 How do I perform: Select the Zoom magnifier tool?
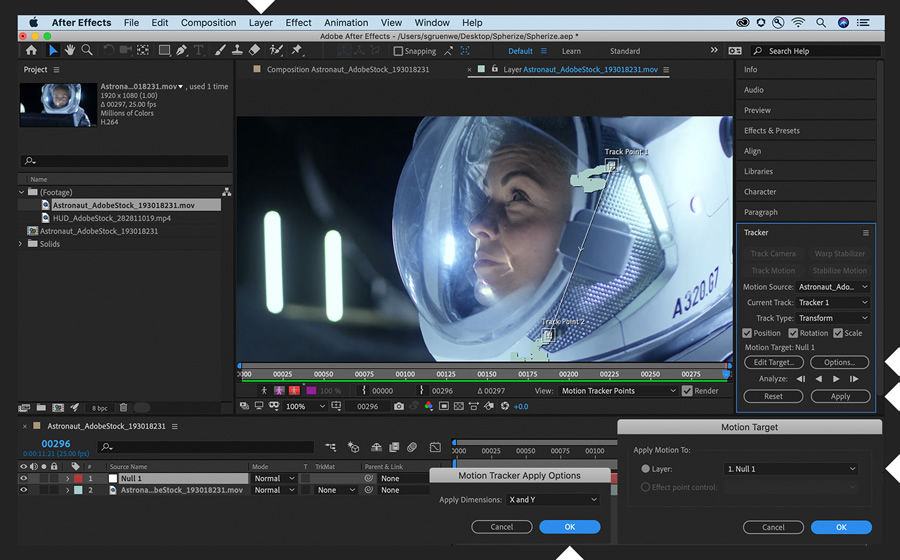(87, 50)
